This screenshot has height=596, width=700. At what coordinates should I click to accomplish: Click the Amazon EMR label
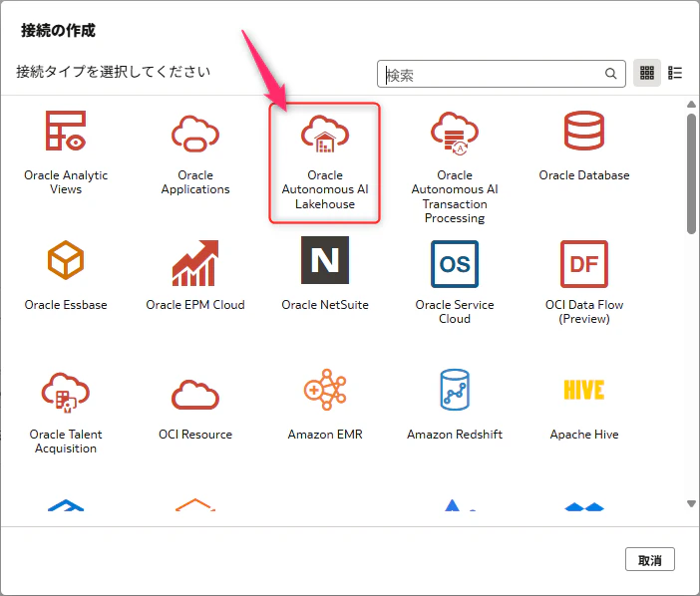coord(325,435)
